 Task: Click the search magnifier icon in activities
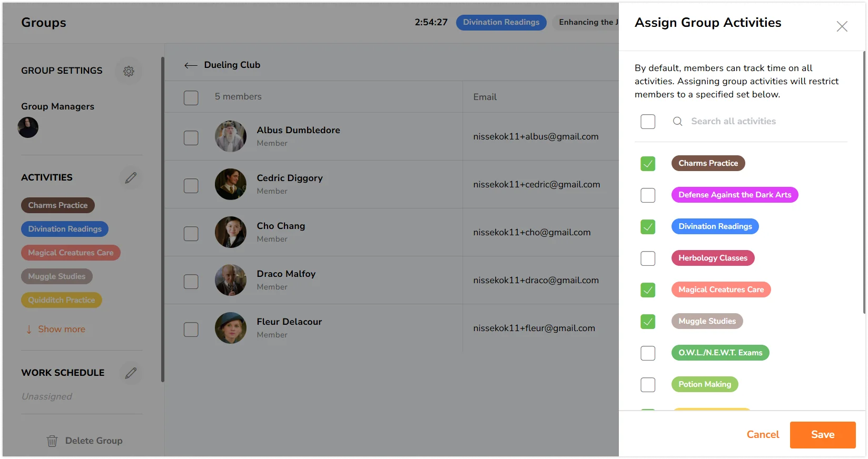tap(678, 122)
